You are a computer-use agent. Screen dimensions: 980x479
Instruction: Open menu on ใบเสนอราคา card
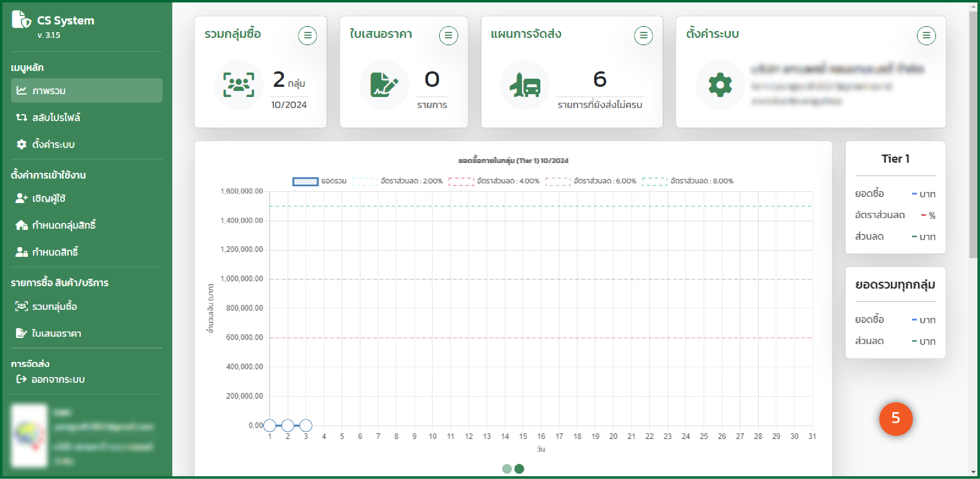(448, 35)
